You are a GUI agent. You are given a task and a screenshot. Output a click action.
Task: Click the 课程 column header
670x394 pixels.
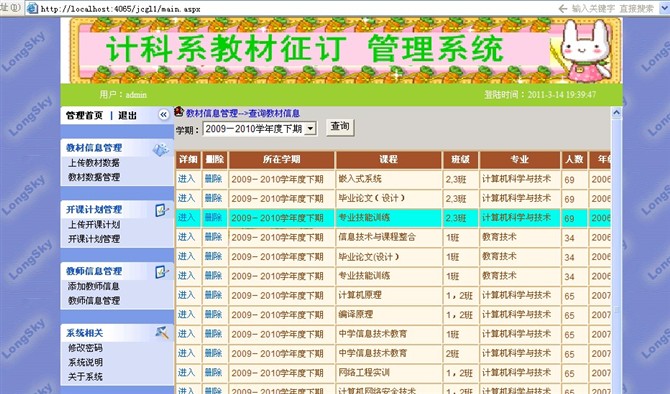click(x=388, y=160)
